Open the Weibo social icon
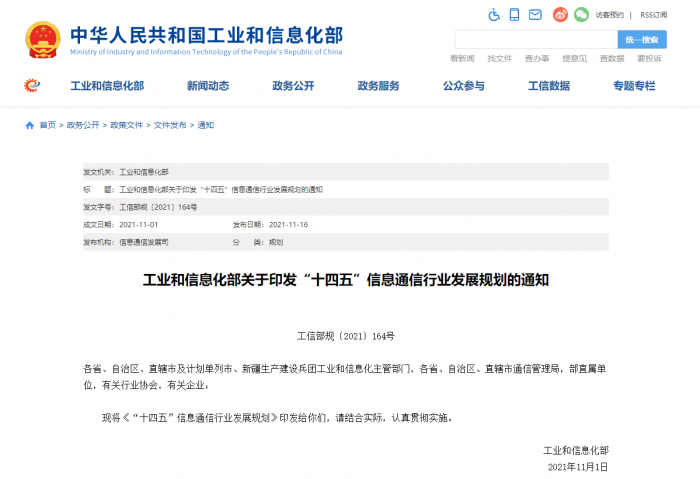This screenshot has height=479, width=700. (560, 14)
